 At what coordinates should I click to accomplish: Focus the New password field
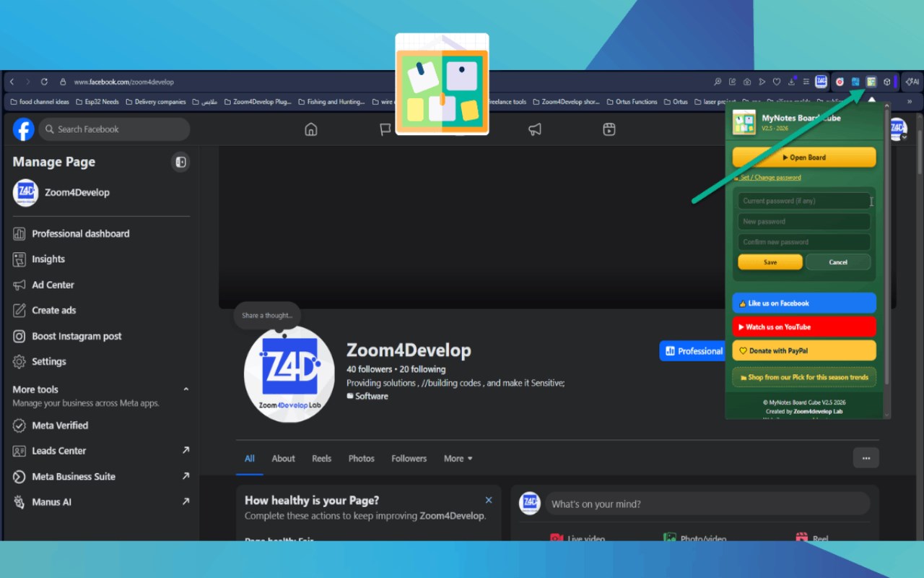[804, 222]
